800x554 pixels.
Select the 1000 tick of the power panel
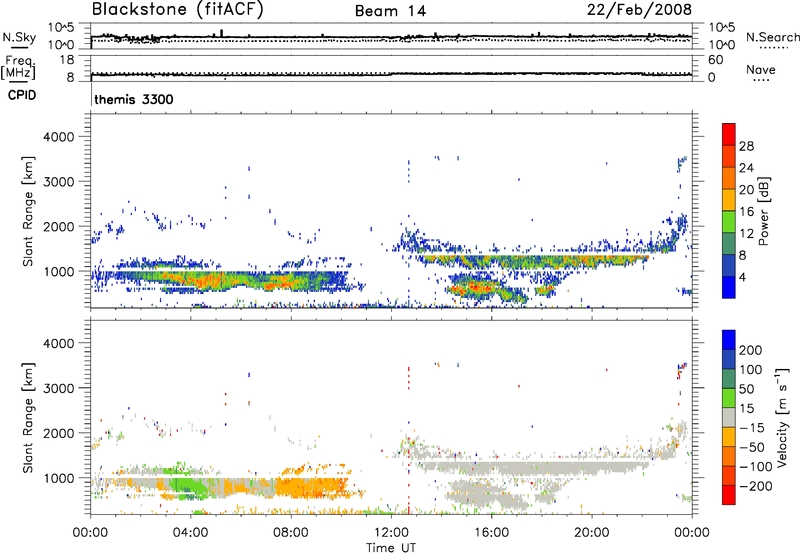(x=59, y=271)
